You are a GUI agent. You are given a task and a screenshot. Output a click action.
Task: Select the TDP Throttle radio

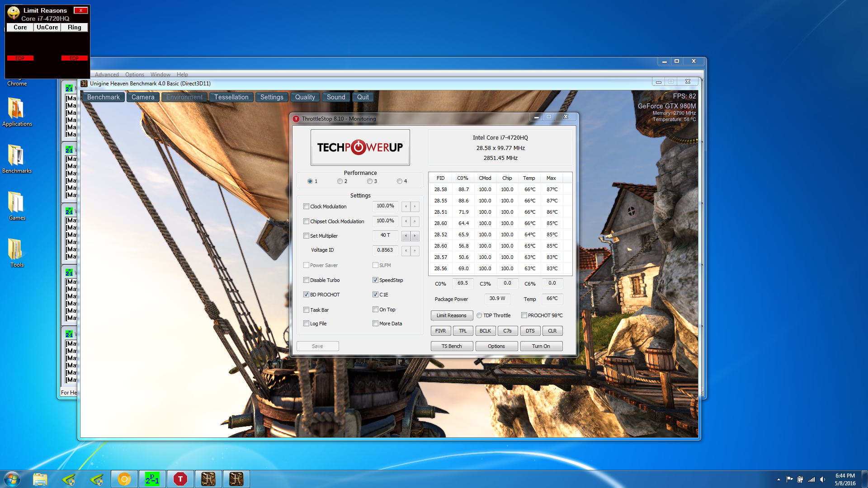tap(479, 315)
